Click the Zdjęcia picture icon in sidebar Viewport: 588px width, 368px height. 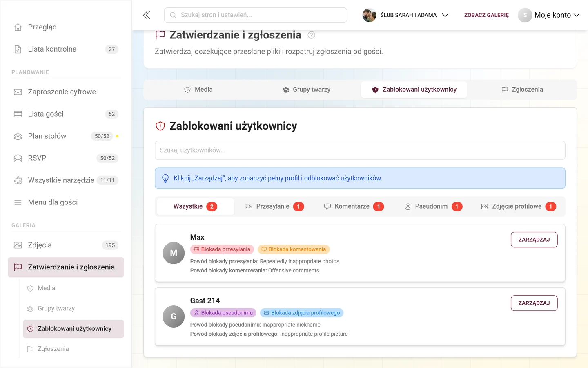18,245
